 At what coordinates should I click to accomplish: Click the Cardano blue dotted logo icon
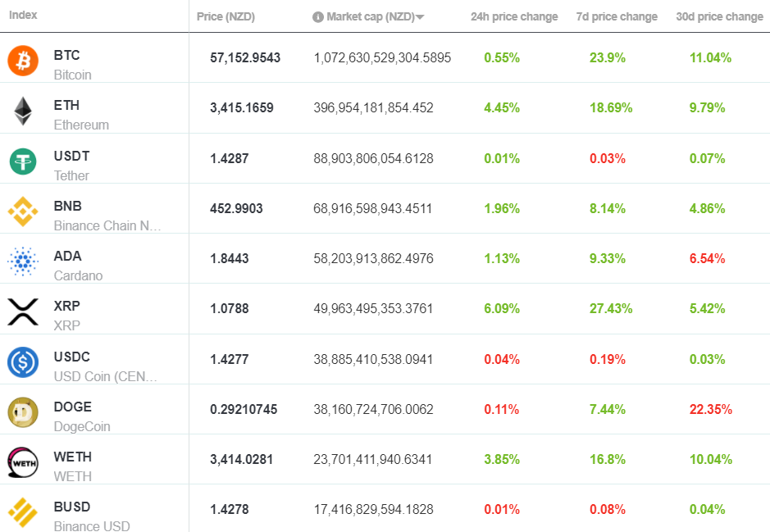pos(23,261)
